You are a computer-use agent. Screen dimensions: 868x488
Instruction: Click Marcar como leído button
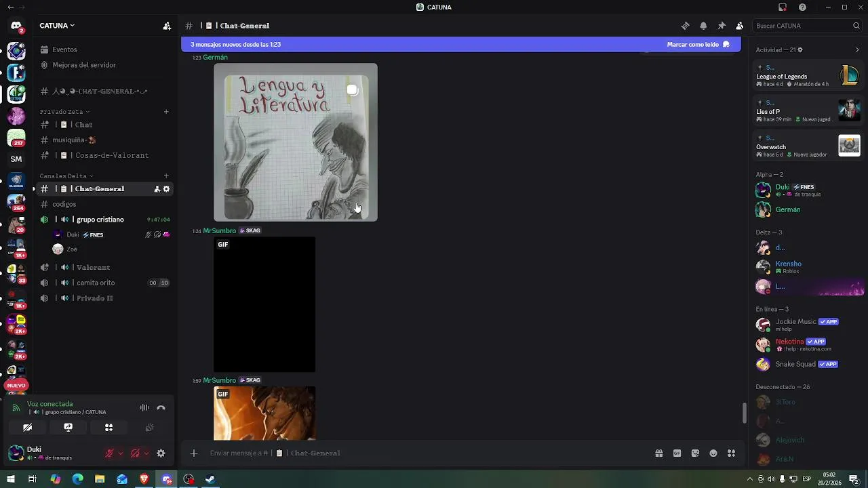point(698,45)
